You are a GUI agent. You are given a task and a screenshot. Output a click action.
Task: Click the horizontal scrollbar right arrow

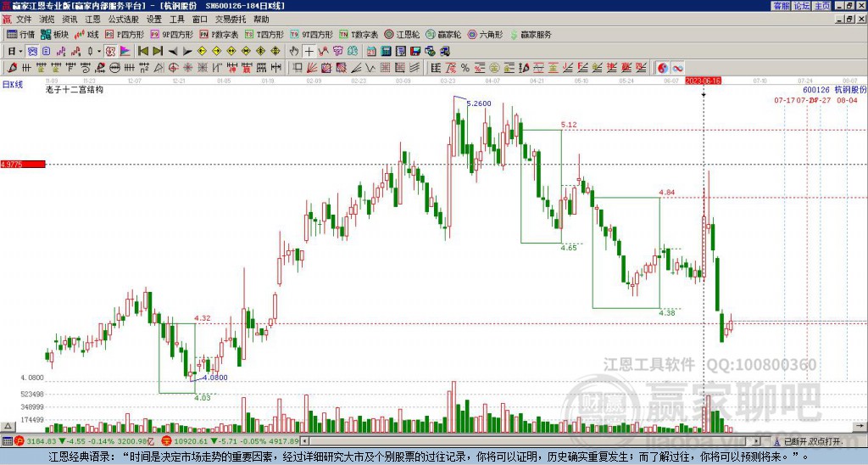click(756, 441)
